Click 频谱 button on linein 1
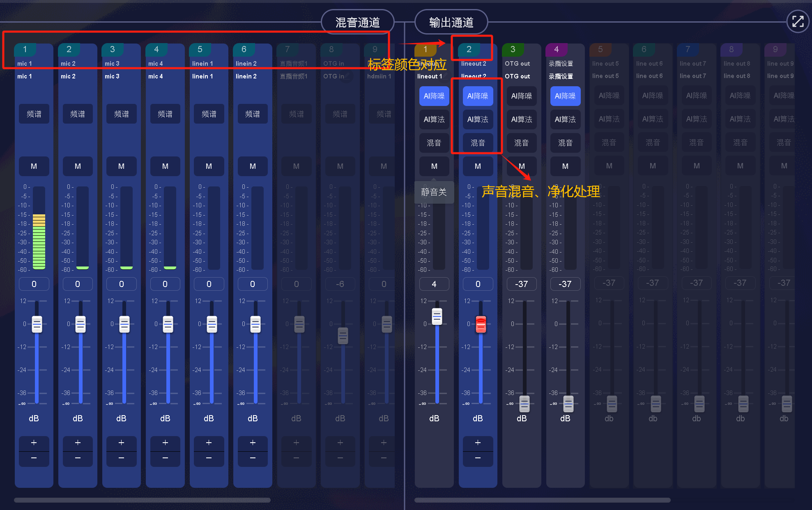Viewport: 812px width, 510px height. coord(209,114)
